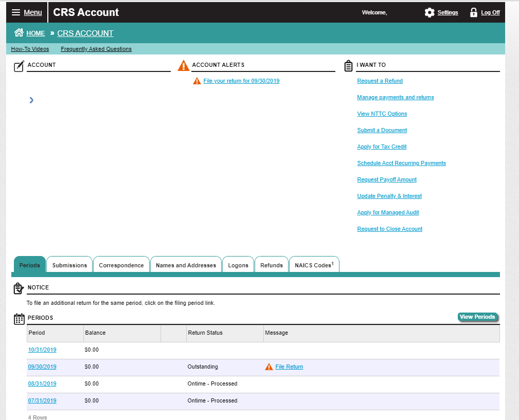Screen dimensions: 519x420
Task: Click warning icon beside File your return alert
Action: tap(196, 81)
